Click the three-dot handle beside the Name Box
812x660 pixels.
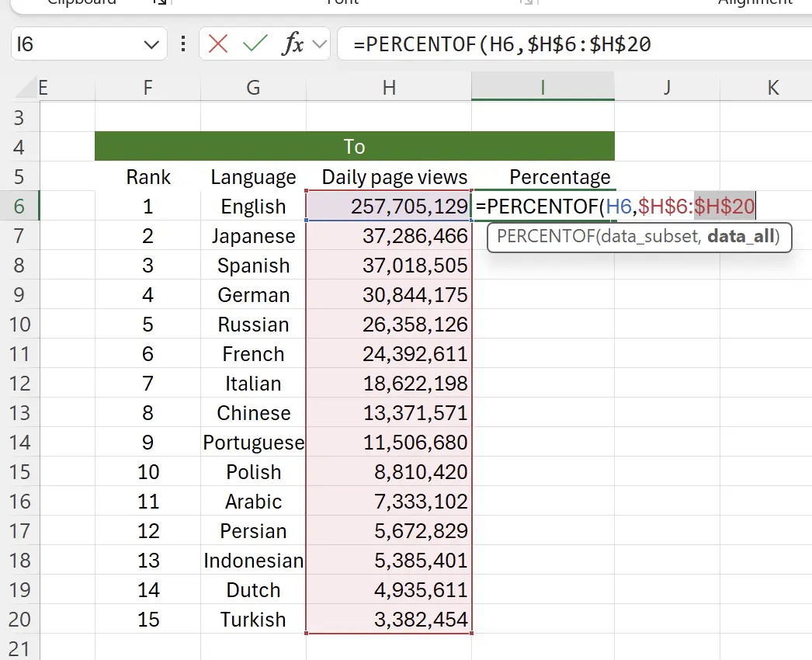[x=182, y=43]
